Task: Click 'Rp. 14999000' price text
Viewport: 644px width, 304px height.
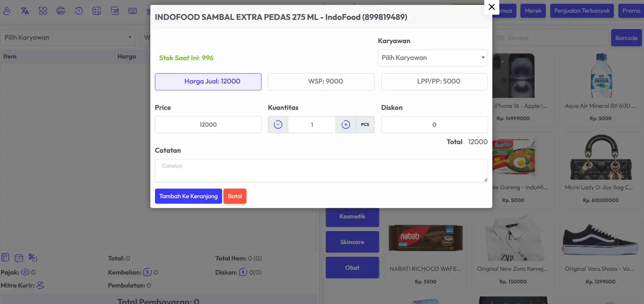Action: point(513,118)
